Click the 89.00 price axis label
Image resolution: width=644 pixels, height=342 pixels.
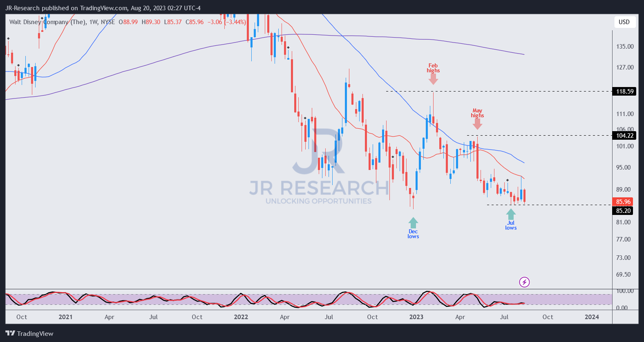624,190
